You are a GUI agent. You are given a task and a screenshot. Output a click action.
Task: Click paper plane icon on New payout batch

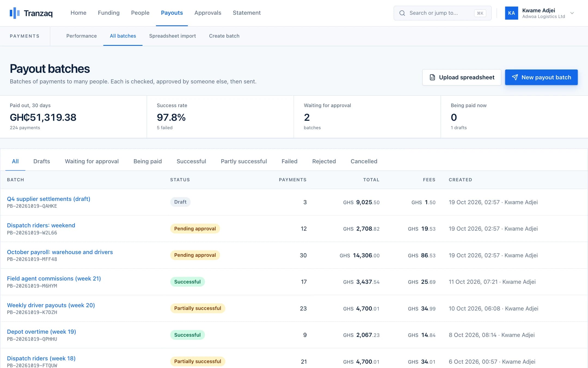coord(515,77)
